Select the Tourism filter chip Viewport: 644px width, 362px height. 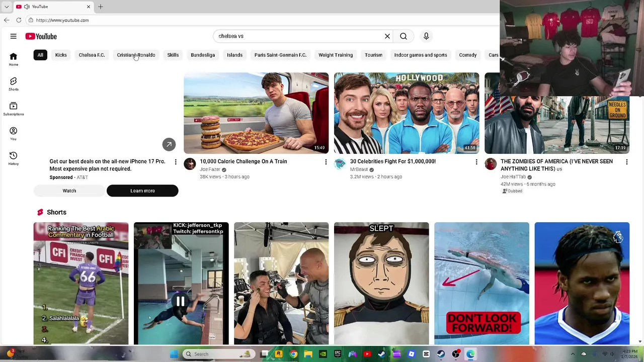click(x=373, y=55)
